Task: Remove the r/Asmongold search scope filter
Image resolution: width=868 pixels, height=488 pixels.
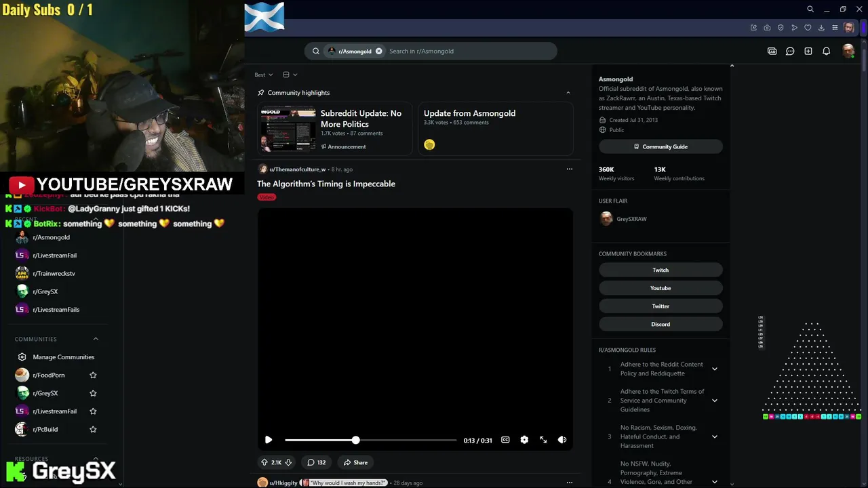Action: coord(378,51)
